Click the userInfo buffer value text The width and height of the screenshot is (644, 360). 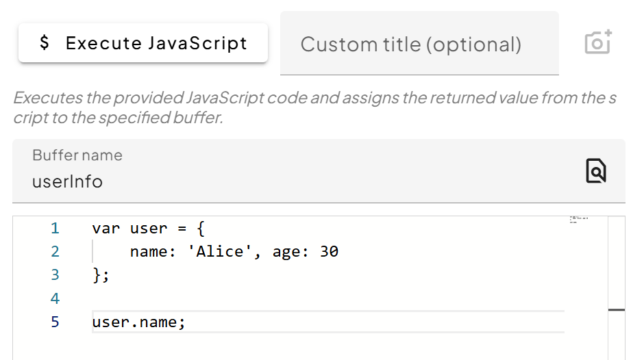pos(67,182)
